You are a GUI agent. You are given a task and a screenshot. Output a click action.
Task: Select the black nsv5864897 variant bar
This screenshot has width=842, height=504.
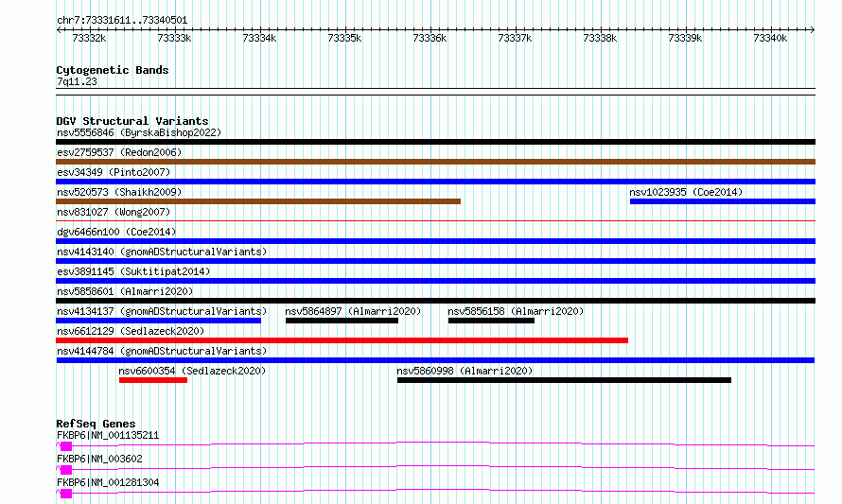click(x=342, y=321)
